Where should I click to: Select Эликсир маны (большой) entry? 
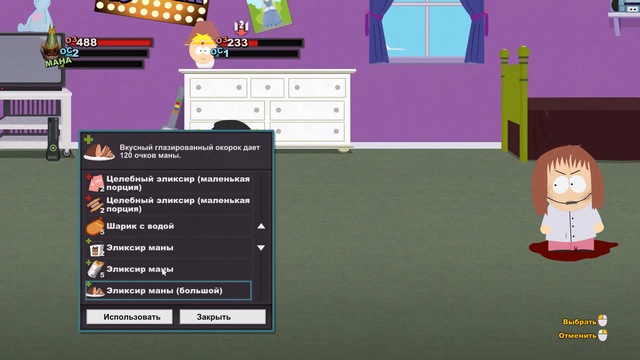click(x=168, y=291)
